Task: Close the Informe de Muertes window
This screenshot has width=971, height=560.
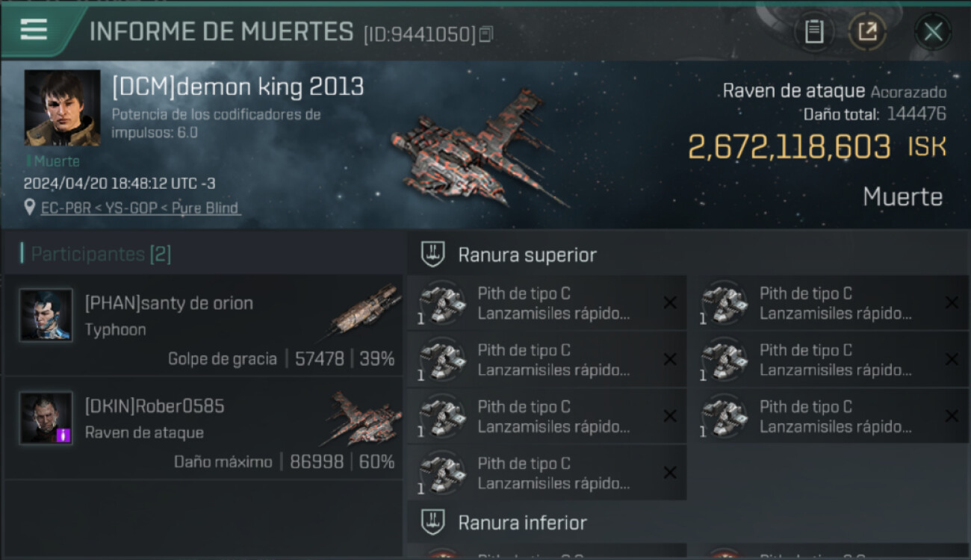Action: [933, 31]
